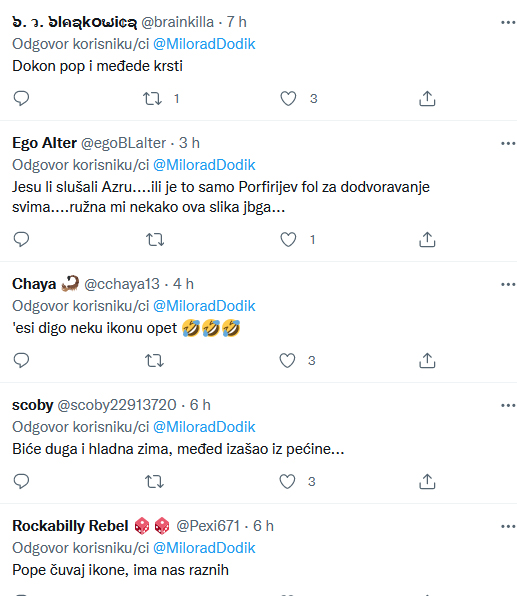Open @MiloradDodik link in Rockabilly Rebel's reply
The image size is (517, 596).
[x=204, y=548]
